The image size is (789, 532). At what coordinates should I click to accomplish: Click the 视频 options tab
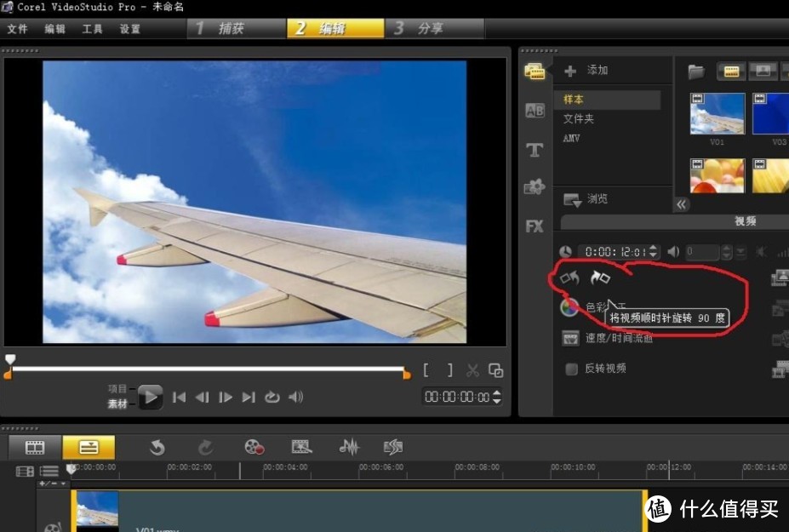tap(746, 221)
